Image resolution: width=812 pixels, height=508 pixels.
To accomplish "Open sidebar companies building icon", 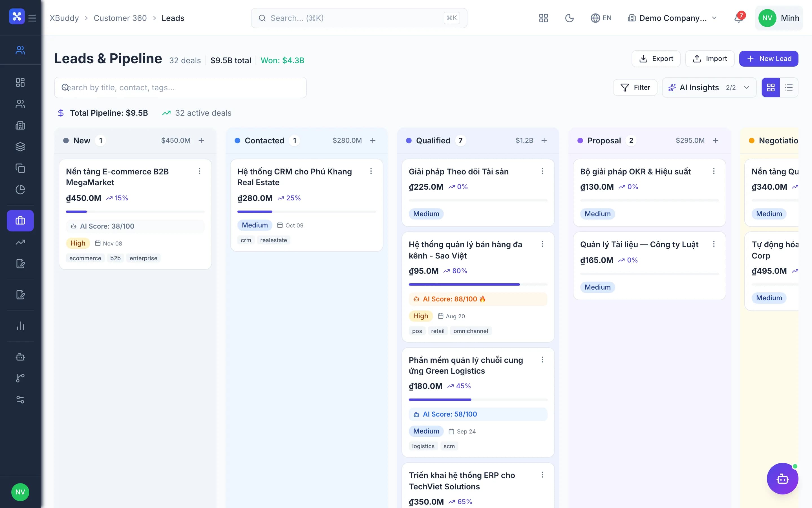I will (x=20, y=125).
